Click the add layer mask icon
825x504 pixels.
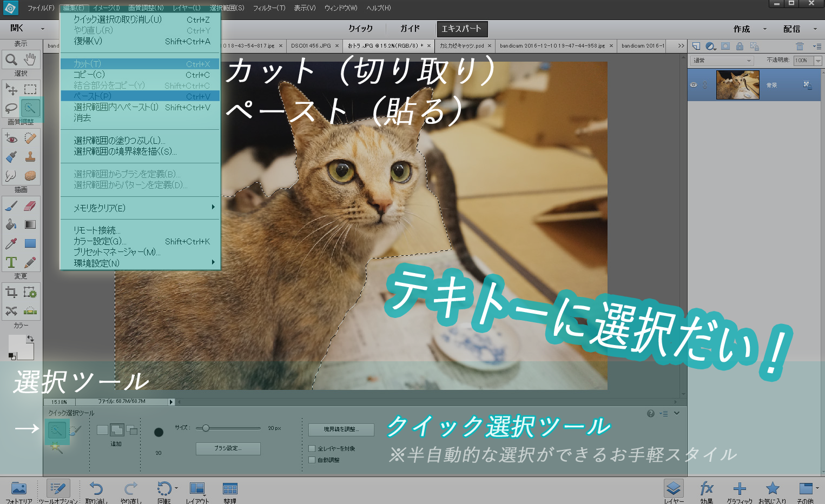pos(725,46)
